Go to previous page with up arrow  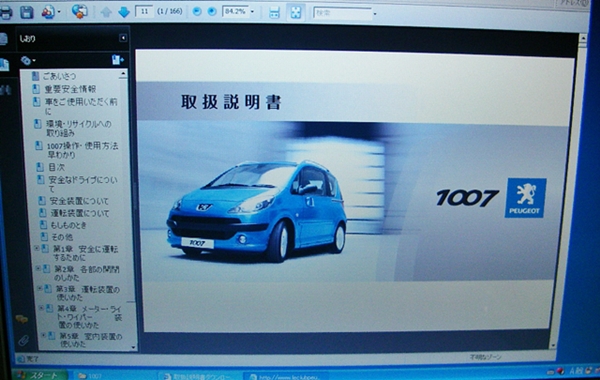[x=106, y=12]
